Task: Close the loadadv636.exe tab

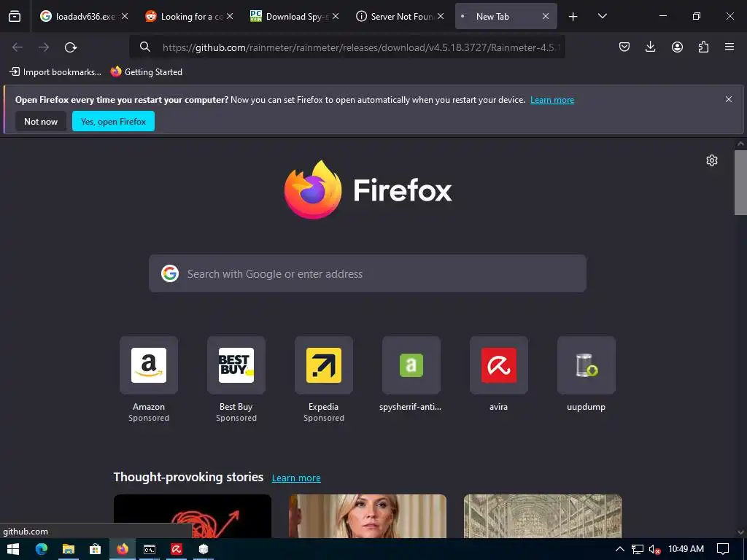Action: tap(125, 16)
